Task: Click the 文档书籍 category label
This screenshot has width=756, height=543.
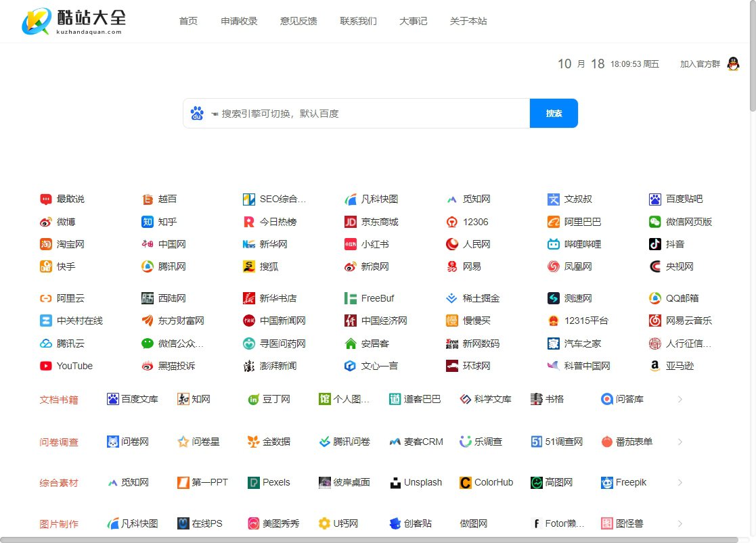Action: tap(59, 400)
